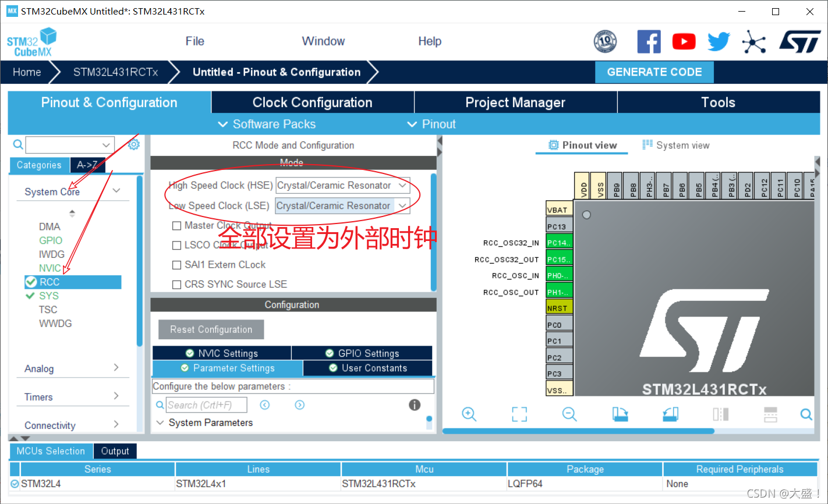Rotate the chip clockwise icon
The image size is (828, 504).
[x=620, y=414]
